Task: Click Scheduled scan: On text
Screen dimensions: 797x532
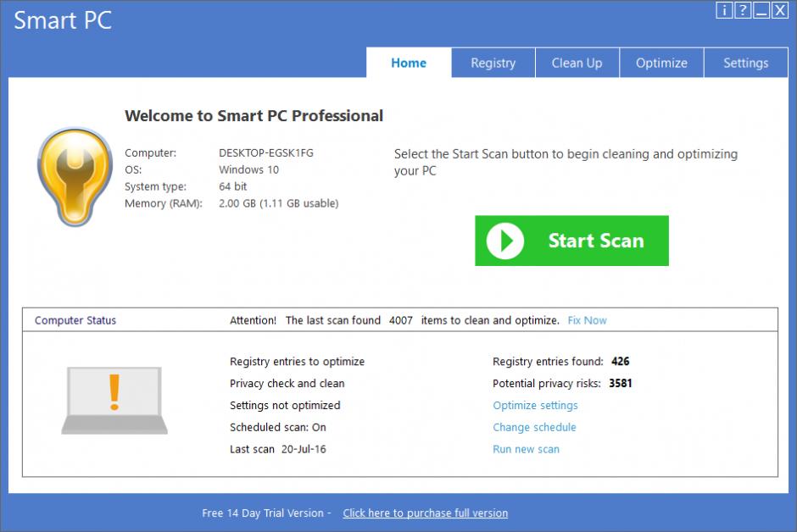Action: tap(277, 428)
